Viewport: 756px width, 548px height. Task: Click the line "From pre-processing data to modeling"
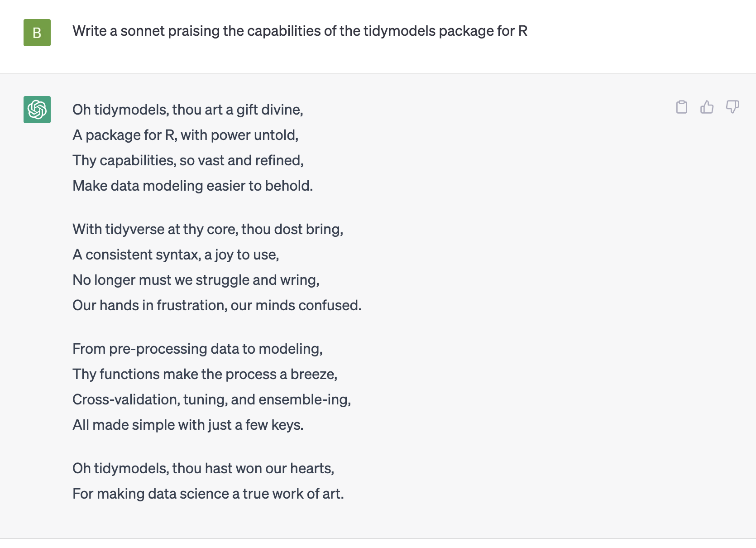coord(197,349)
